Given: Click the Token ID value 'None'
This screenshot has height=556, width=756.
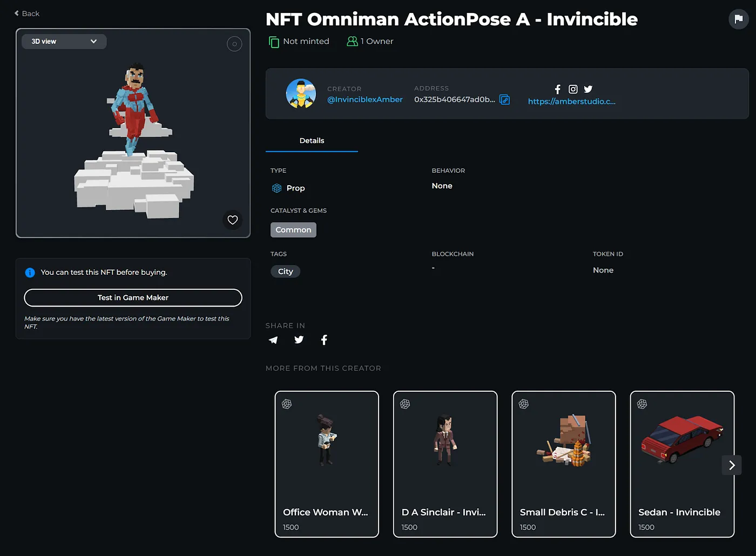Looking at the screenshot, I should pyautogui.click(x=603, y=270).
